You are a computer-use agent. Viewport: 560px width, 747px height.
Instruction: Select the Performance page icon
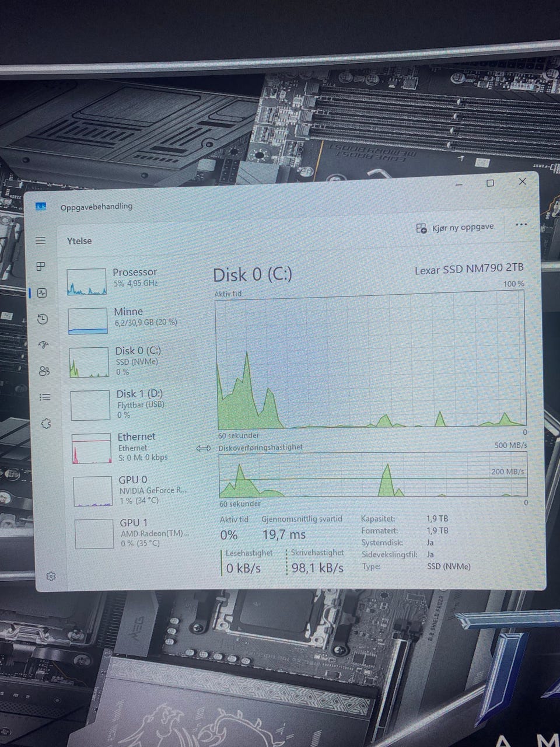click(41, 293)
